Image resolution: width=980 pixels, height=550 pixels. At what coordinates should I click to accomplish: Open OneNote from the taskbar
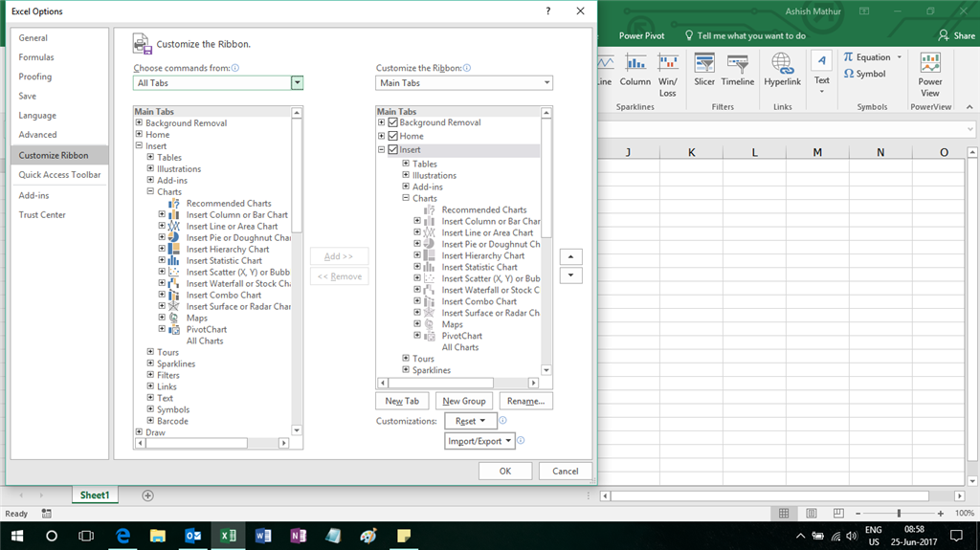[x=299, y=536]
